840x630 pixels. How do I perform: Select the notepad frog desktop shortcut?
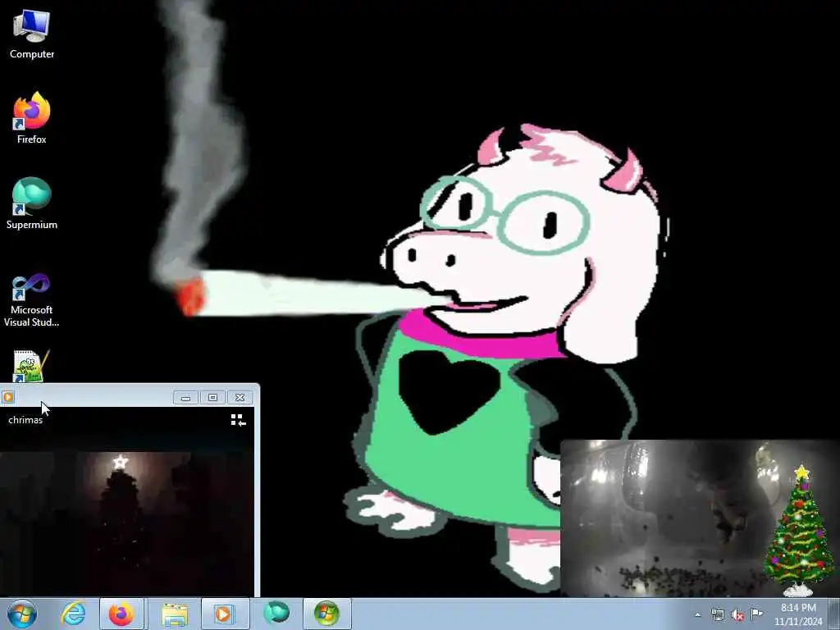point(30,367)
